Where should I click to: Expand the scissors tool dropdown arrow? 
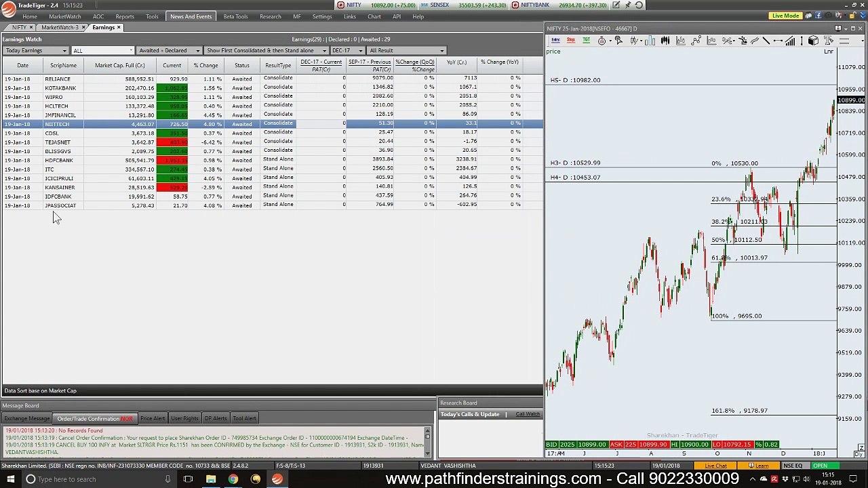click(734, 41)
